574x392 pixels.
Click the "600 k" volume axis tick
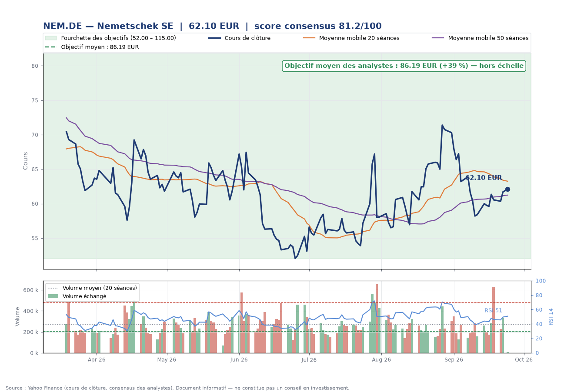[31, 290]
